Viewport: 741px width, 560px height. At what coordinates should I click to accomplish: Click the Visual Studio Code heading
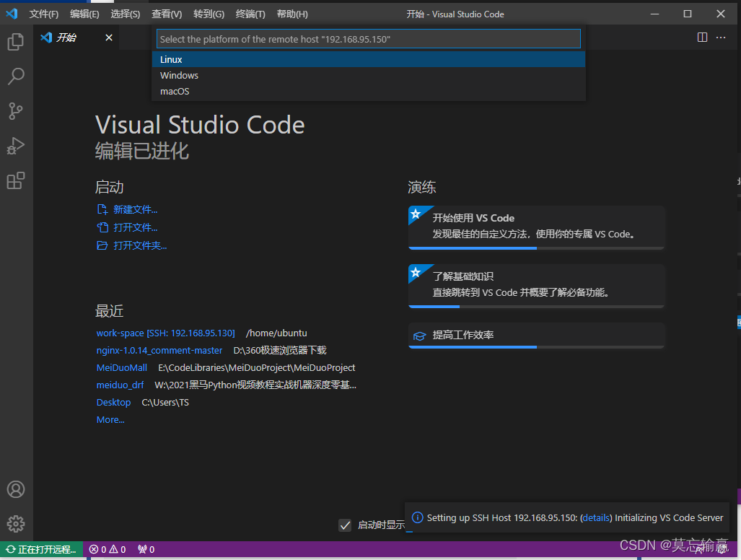click(200, 125)
